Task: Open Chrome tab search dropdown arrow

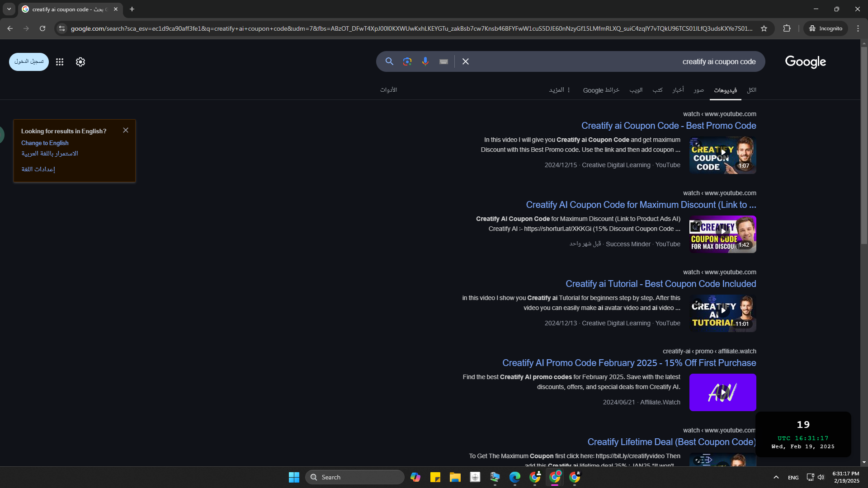Action: pos(9,9)
